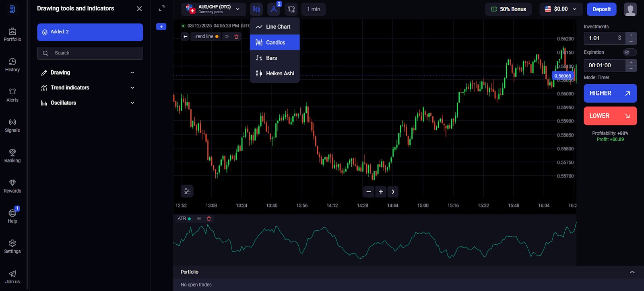The image size is (644, 291).
Task: Open the Ranking trophy icon
Action: pyautogui.click(x=12, y=152)
